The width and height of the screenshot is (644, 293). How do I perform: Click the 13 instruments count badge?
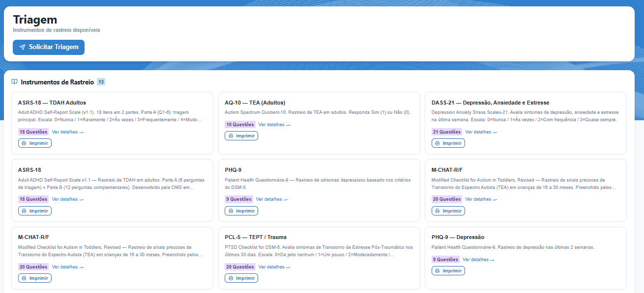[x=101, y=82]
